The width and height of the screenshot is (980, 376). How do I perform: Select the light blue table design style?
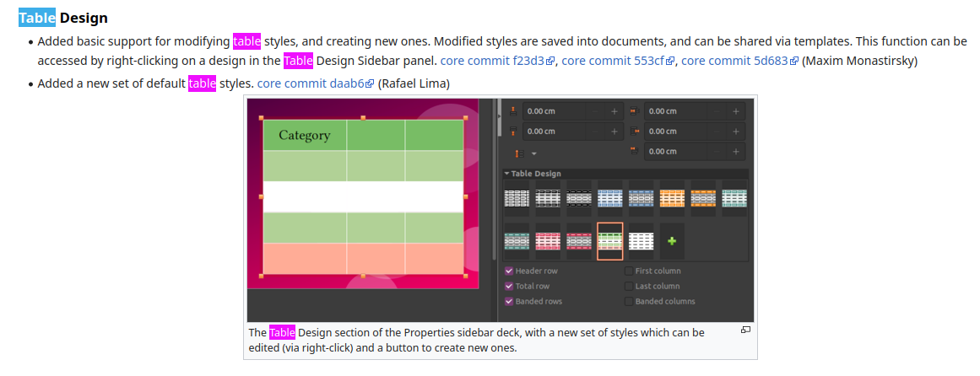(x=609, y=199)
